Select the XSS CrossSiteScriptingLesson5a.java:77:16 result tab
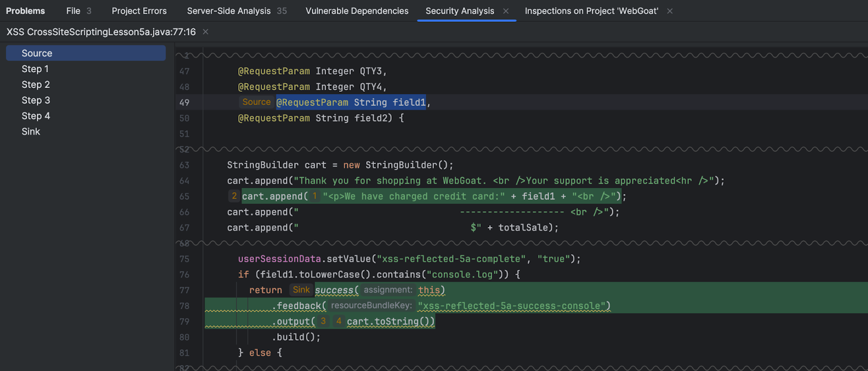 tap(101, 32)
